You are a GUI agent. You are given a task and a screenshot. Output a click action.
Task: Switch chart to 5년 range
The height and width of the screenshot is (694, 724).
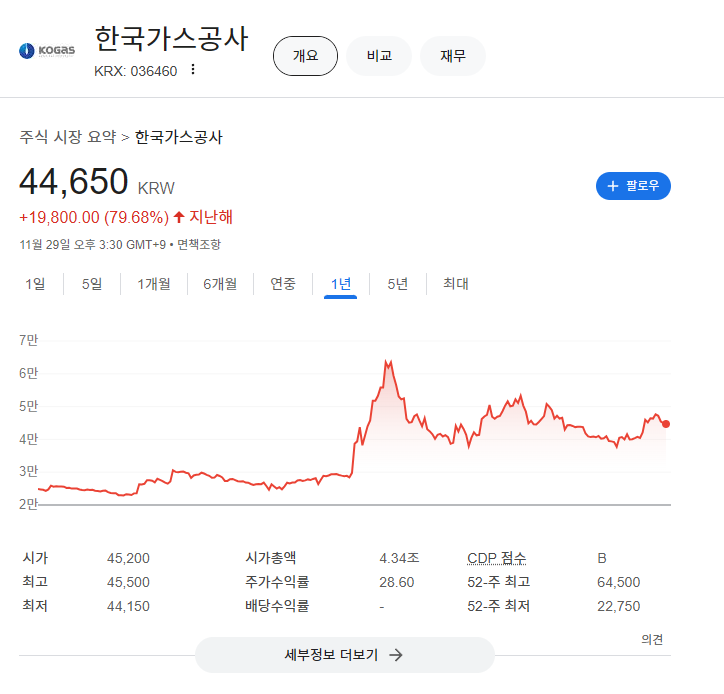398,284
